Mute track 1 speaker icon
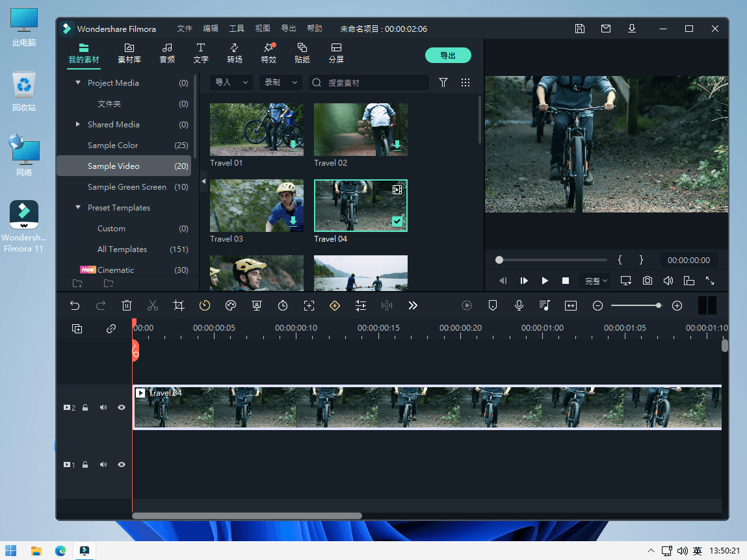 (x=103, y=465)
